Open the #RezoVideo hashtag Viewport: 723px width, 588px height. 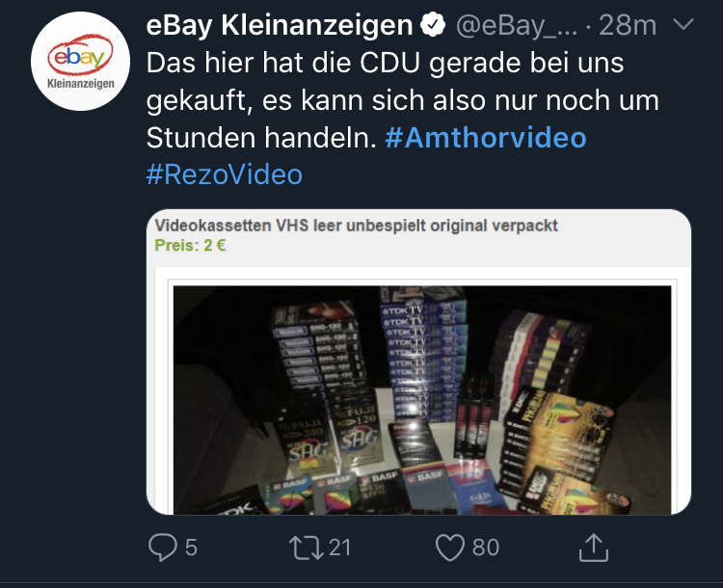[x=224, y=174]
